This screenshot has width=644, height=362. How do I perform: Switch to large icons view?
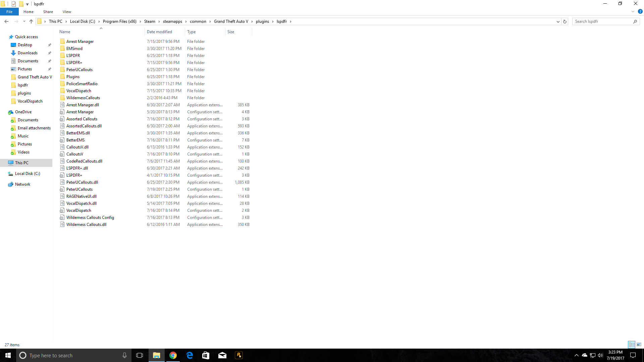pos(639,345)
